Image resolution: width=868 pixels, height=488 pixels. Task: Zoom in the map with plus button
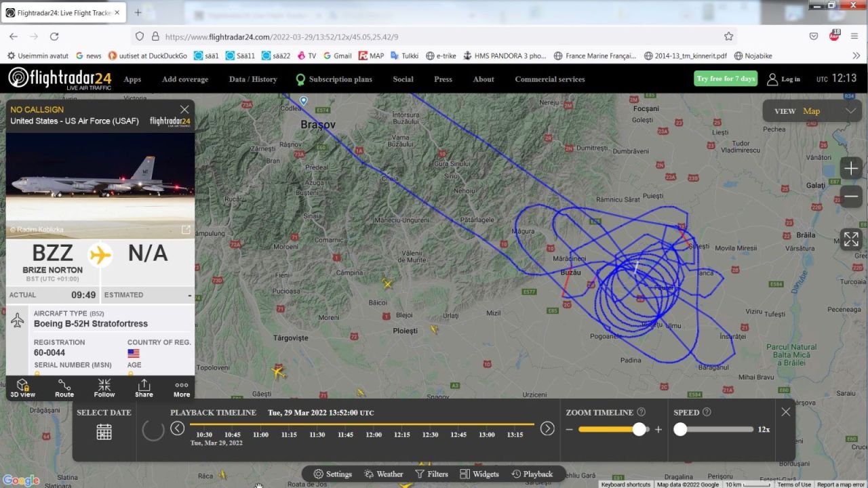[851, 168]
